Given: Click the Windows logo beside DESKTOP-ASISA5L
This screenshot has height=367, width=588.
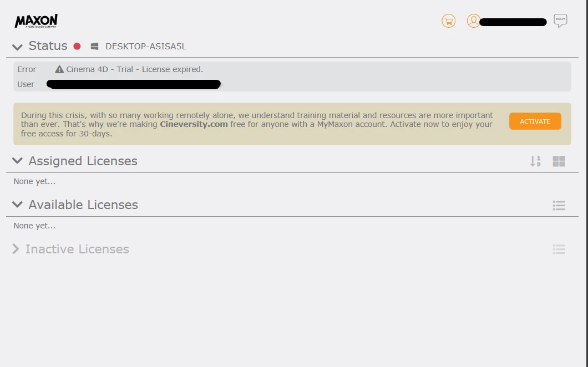Looking at the screenshot, I should click(94, 46).
